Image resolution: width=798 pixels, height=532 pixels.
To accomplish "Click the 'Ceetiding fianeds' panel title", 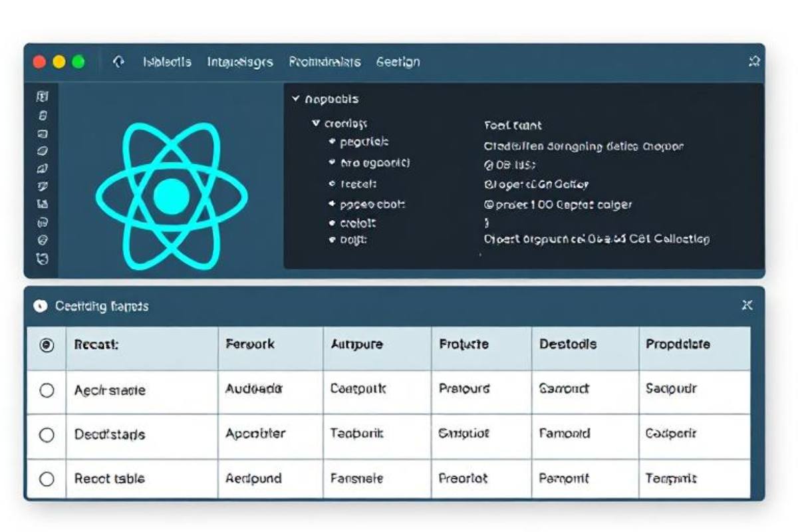I will pos(102,306).
